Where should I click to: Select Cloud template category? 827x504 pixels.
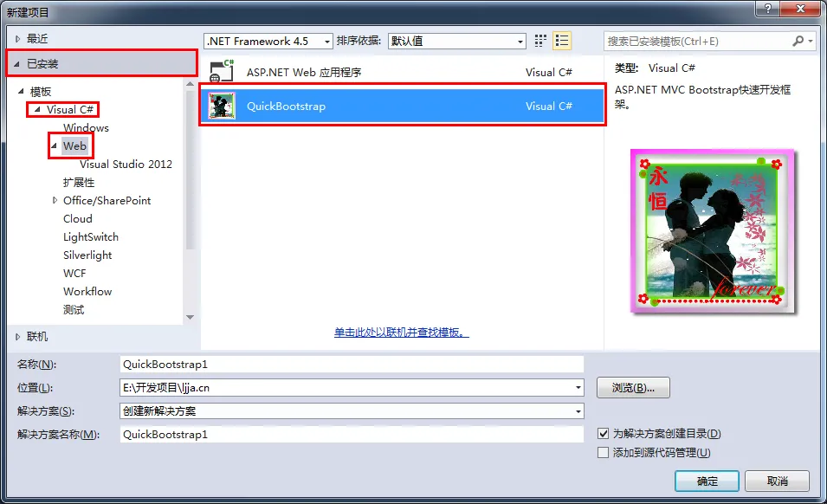coord(78,219)
